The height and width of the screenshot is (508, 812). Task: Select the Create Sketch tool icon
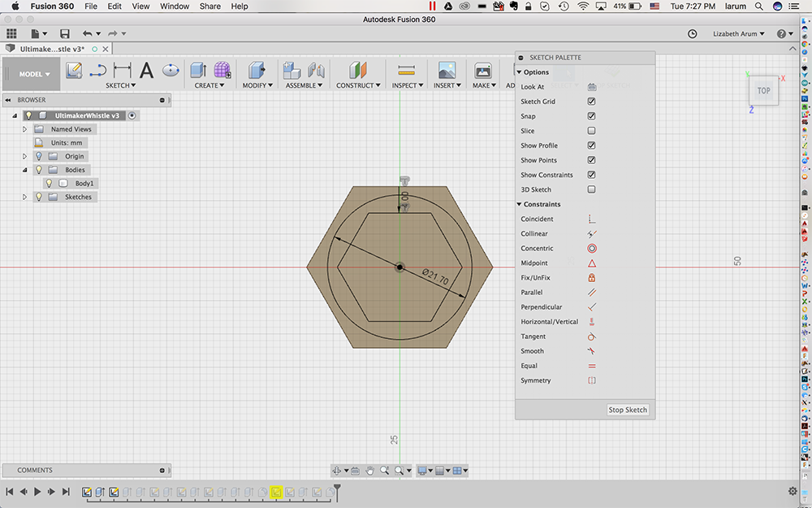coord(74,70)
